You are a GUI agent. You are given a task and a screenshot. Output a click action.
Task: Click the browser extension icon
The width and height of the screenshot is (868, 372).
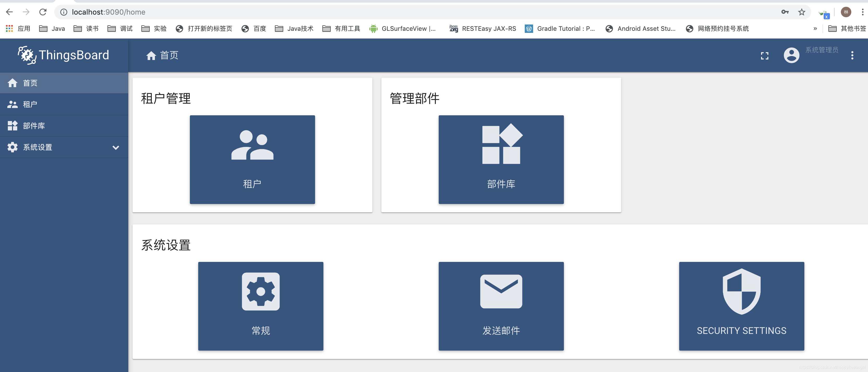[x=824, y=14]
